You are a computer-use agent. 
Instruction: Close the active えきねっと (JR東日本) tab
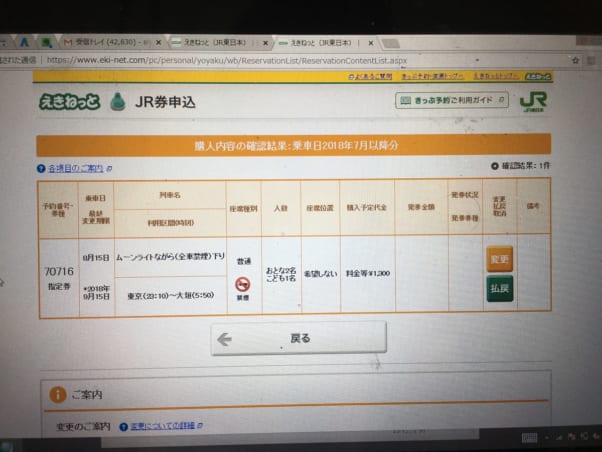[371, 43]
